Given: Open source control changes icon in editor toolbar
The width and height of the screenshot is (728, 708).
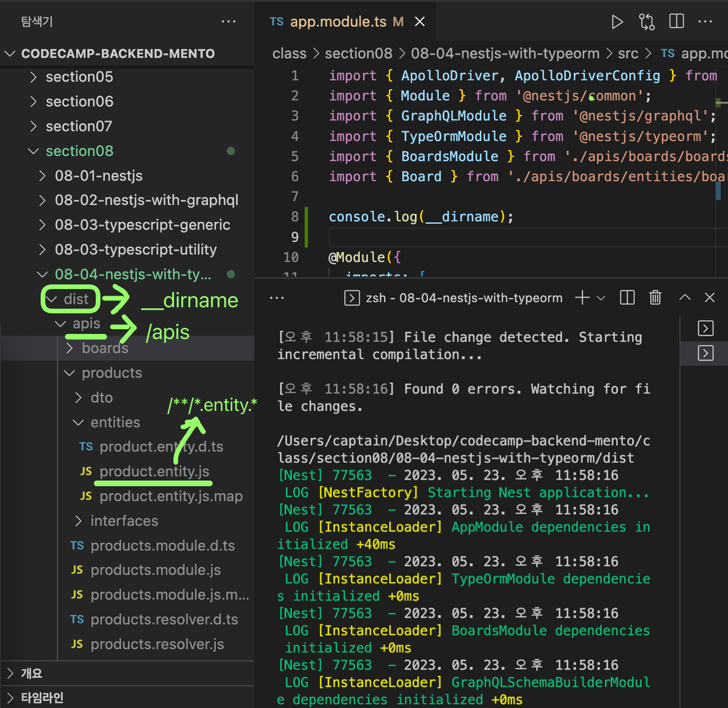Looking at the screenshot, I should 647,22.
